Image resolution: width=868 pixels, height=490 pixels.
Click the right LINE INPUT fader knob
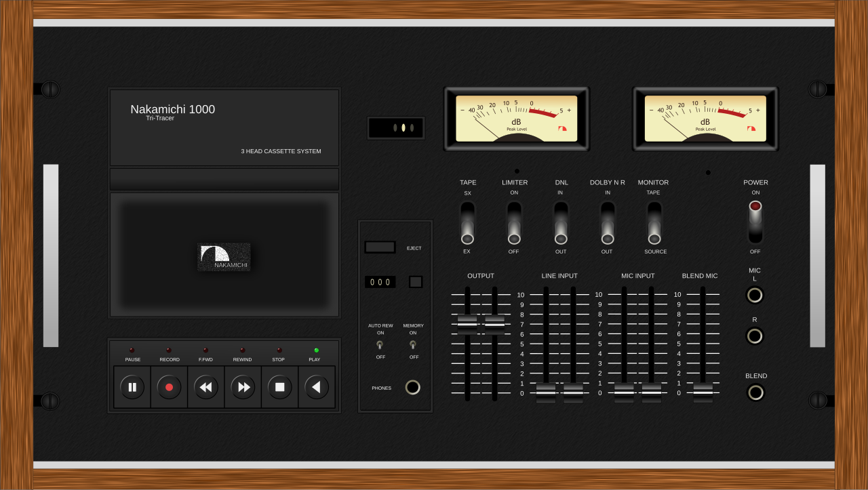(573, 393)
